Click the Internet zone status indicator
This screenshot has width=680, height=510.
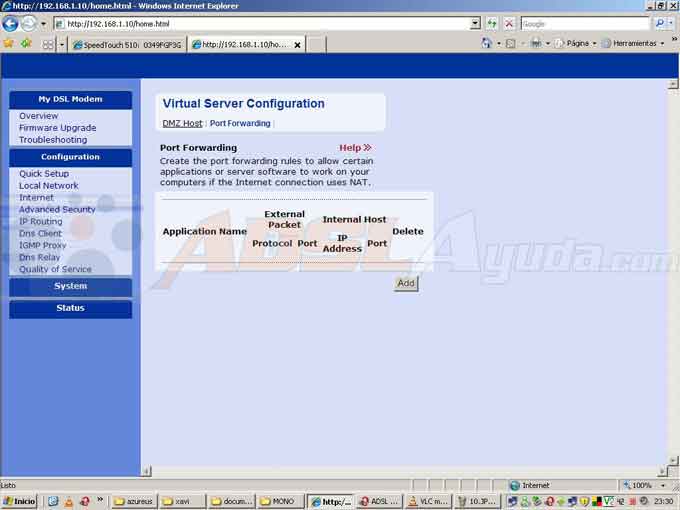530,485
